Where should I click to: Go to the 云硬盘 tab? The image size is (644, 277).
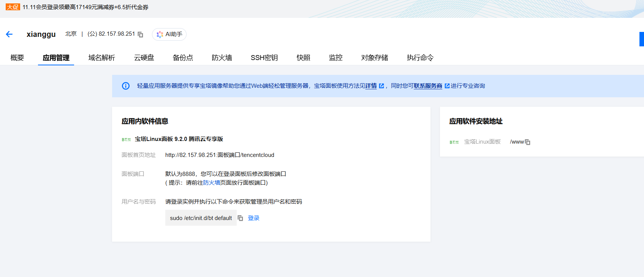144,58
